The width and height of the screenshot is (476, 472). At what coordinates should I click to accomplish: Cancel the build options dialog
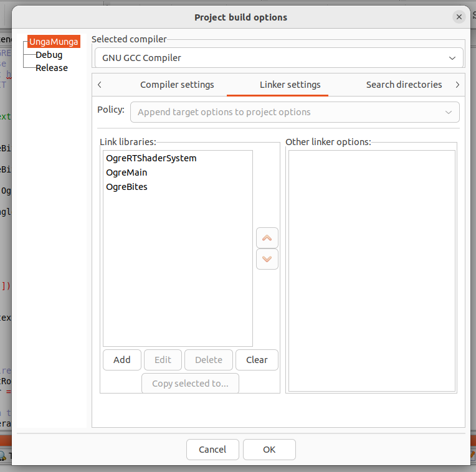pos(212,450)
